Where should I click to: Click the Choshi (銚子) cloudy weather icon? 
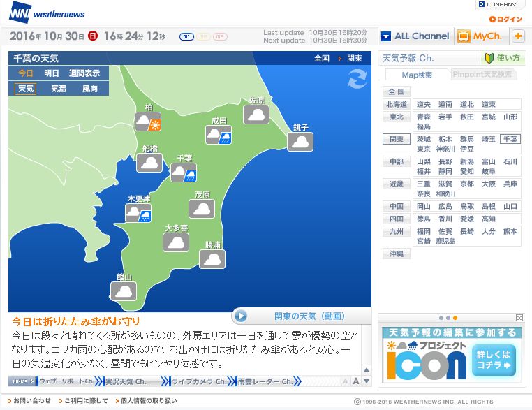click(301, 141)
